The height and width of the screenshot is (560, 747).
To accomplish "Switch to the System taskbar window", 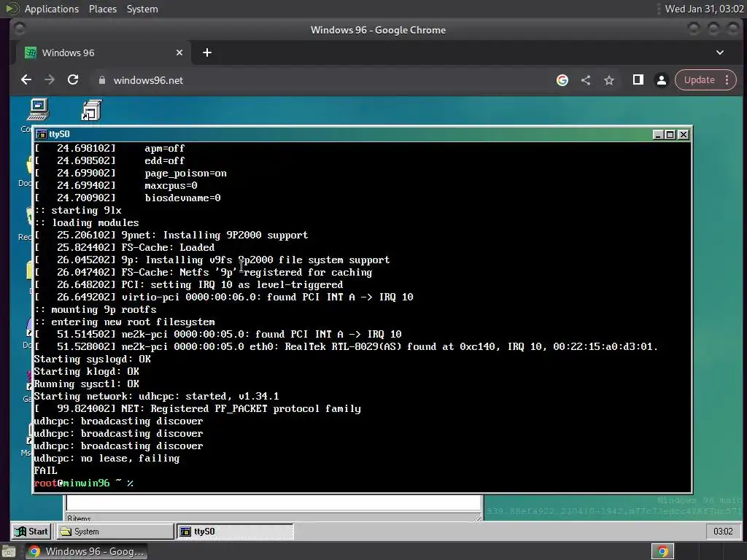I will 115,532.
